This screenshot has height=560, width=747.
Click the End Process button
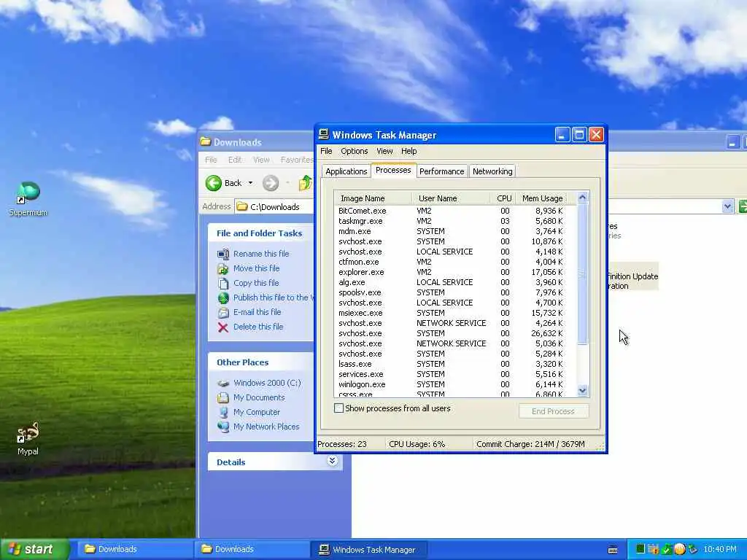click(x=554, y=411)
